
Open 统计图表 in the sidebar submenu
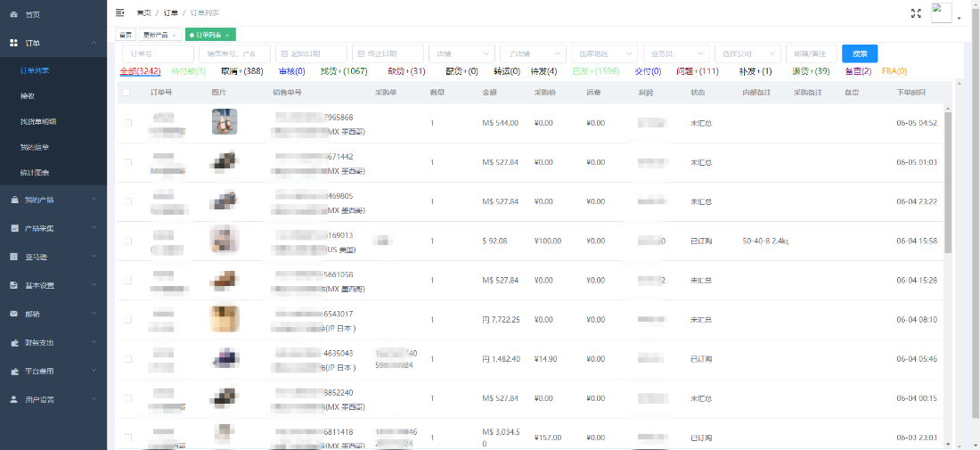[x=35, y=172]
